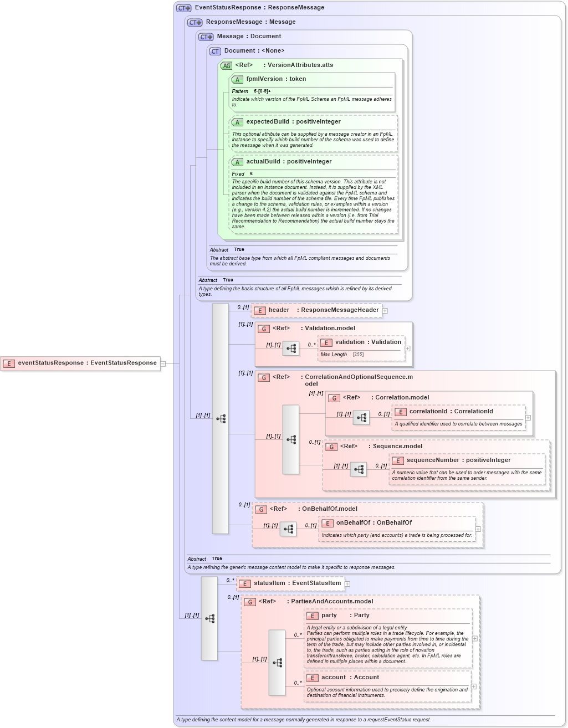Viewport: 568px width, 728px height.
Task: Click the CorrelationAndOptionalSequence.model G icon
Action: [x=264, y=378]
